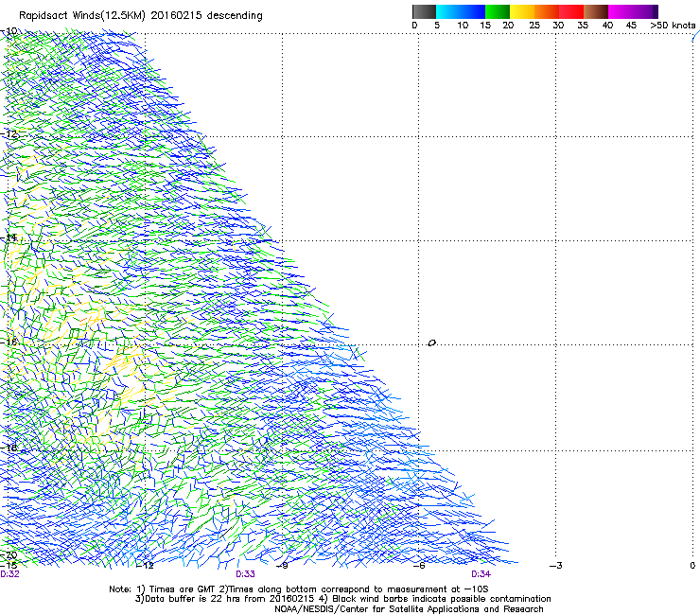Click the purple time label '0:32'
This screenshot has width=700, height=615.
(9, 574)
